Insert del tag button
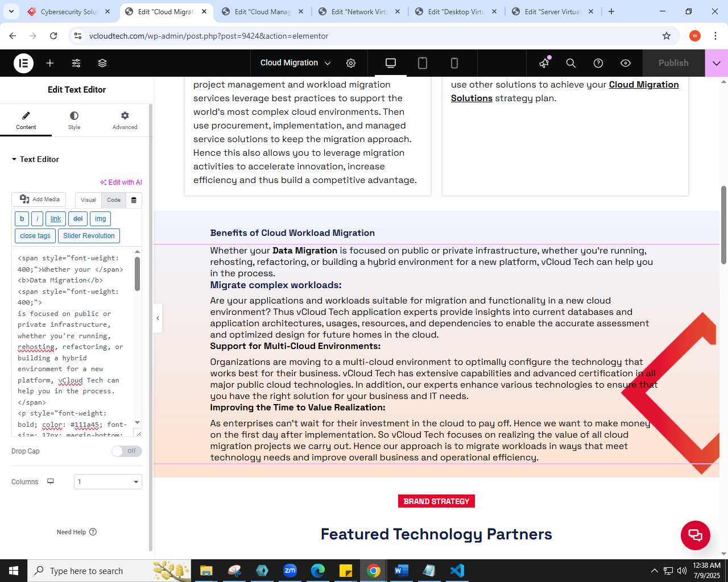 coord(78,219)
